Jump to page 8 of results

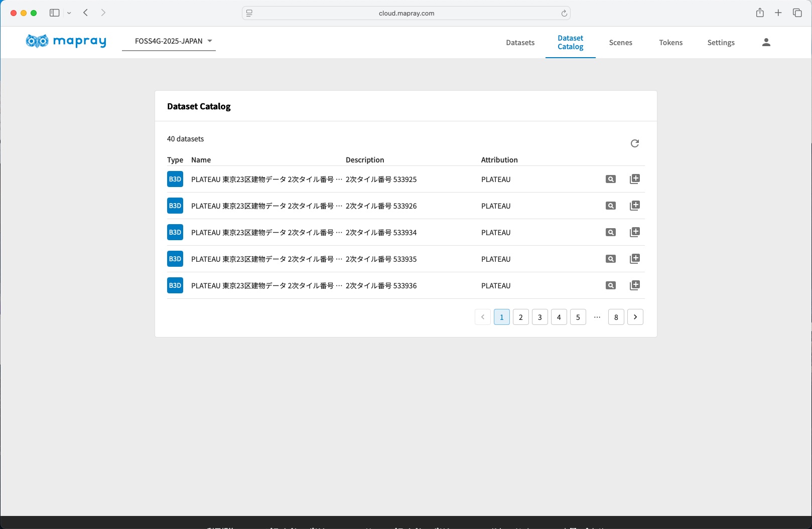(x=616, y=317)
